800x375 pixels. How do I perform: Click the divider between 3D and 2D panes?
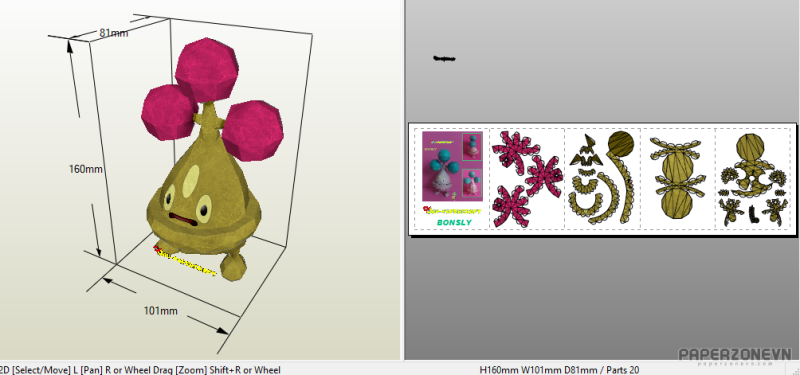403,180
